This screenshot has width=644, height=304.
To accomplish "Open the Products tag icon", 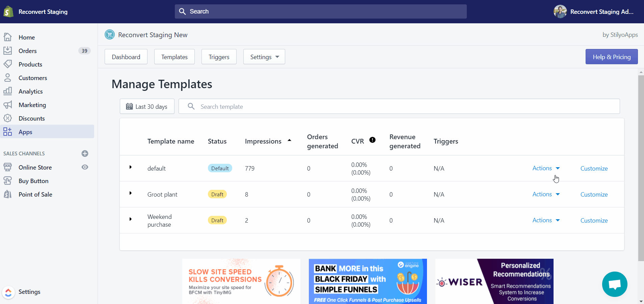I will tap(8, 64).
